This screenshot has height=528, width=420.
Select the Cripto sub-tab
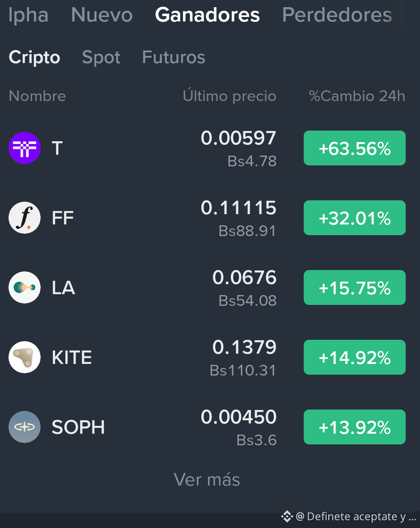[x=34, y=57]
